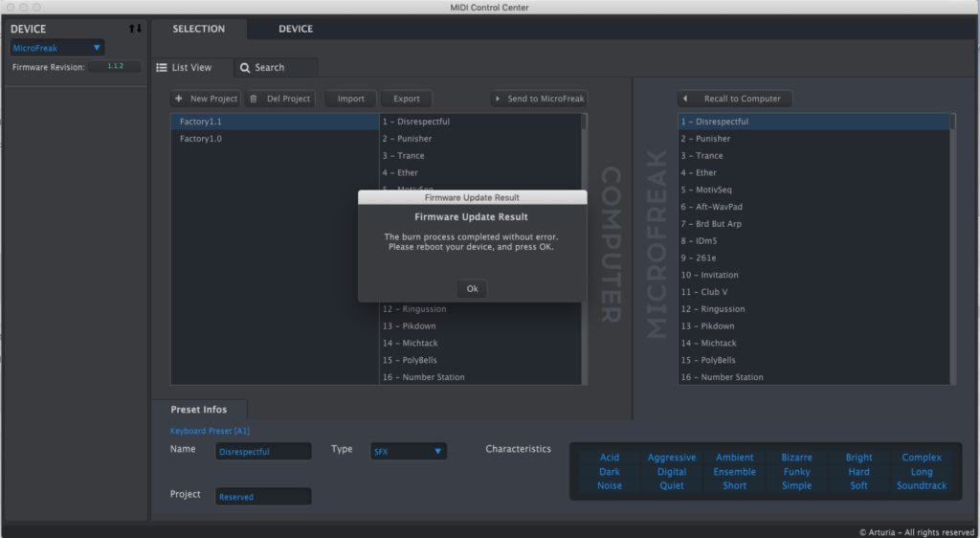Click the Del Project button label
The image size is (980, 538).
click(288, 99)
